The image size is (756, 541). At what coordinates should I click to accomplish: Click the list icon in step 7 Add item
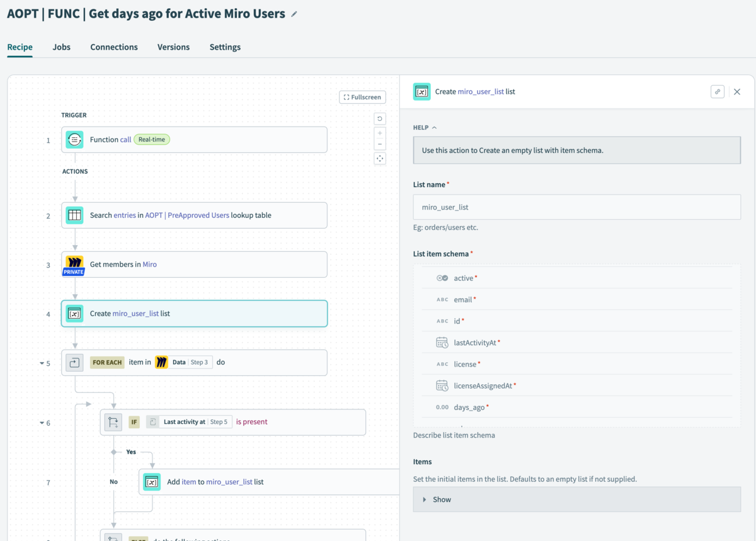pyautogui.click(x=152, y=482)
